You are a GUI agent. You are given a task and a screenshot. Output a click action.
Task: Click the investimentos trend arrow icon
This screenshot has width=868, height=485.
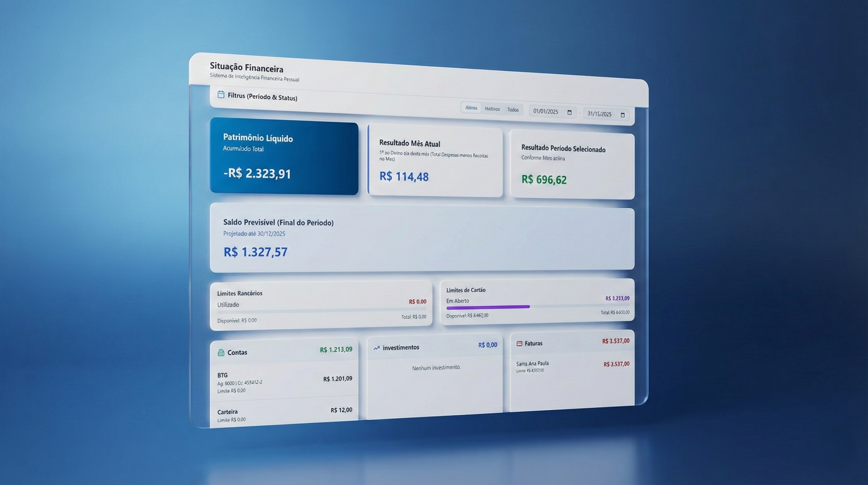[x=376, y=348]
